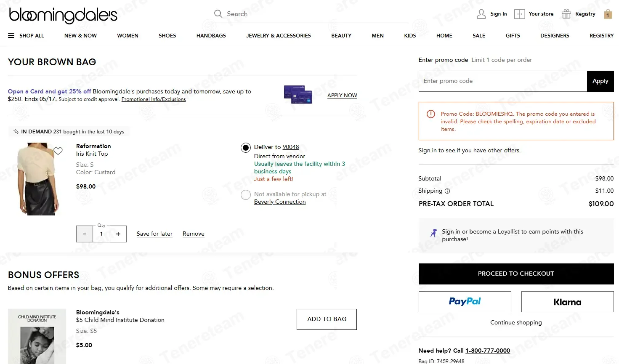Open the Kids menu
Screen dimensions: 619x364
(410, 36)
